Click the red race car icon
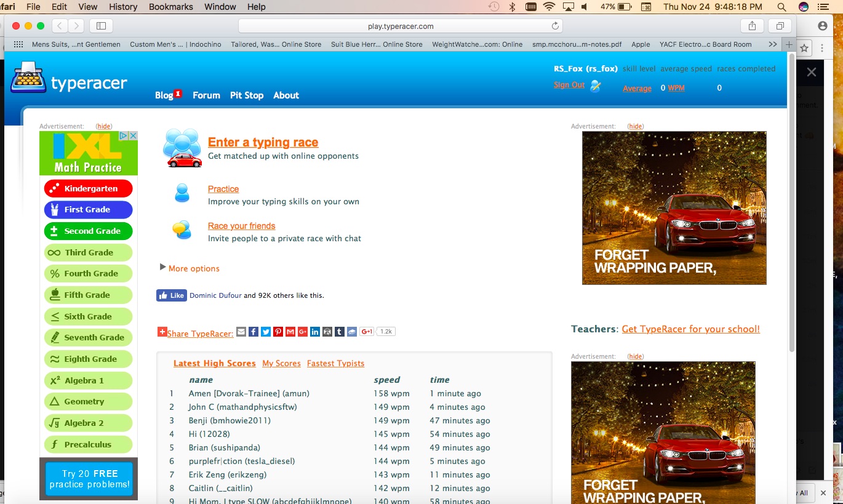This screenshot has width=843, height=504. pyautogui.click(x=184, y=161)
